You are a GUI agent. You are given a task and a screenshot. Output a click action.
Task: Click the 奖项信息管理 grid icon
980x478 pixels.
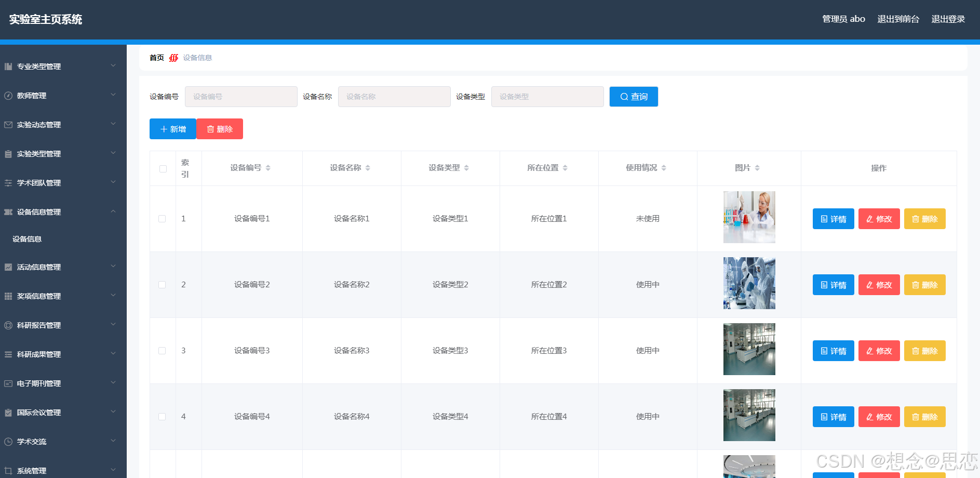[8, 296]
